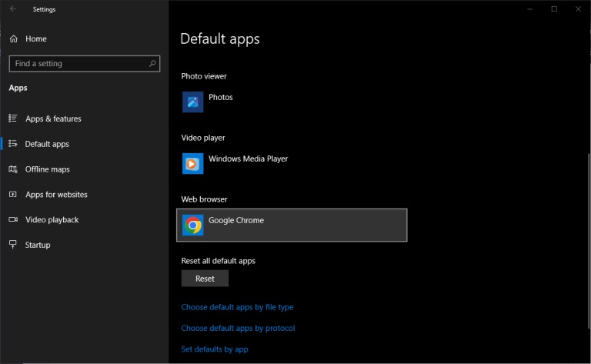Change Windows Media Player default video player
This screenshot has width=591, height=364.
point(292,163)
